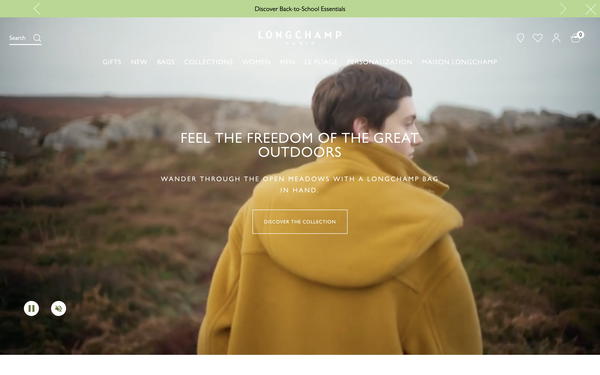Open the Maison Longchamp menu item
This screenshot has width=600, height=375.
point(459,62)
